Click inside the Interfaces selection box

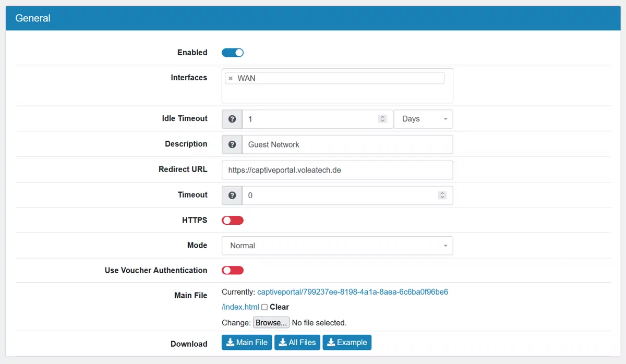point(337,94)
